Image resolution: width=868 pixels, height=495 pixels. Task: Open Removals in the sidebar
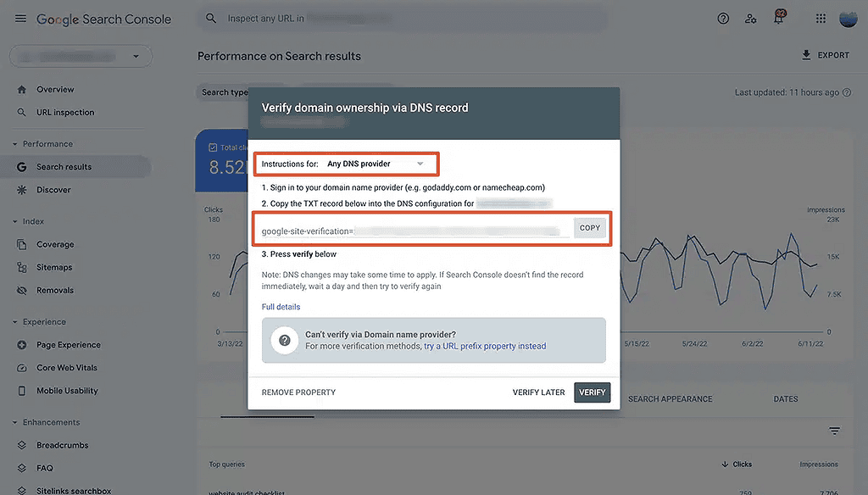(55, 290)
